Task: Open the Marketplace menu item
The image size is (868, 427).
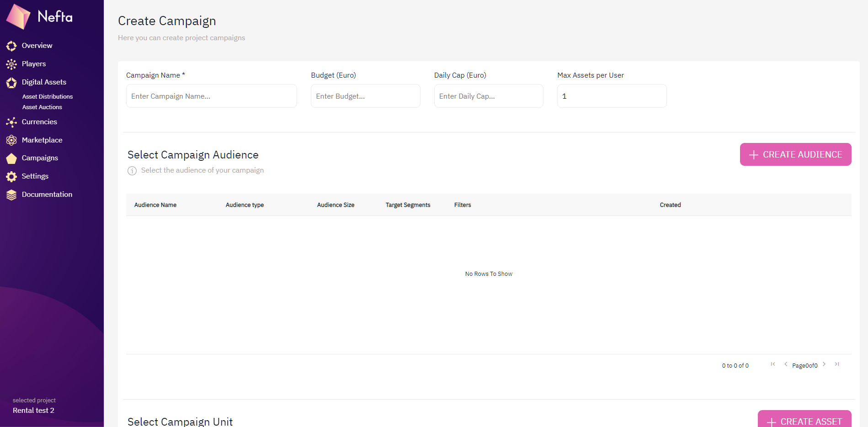Action: pyautogui.click(x=42, y=140)
